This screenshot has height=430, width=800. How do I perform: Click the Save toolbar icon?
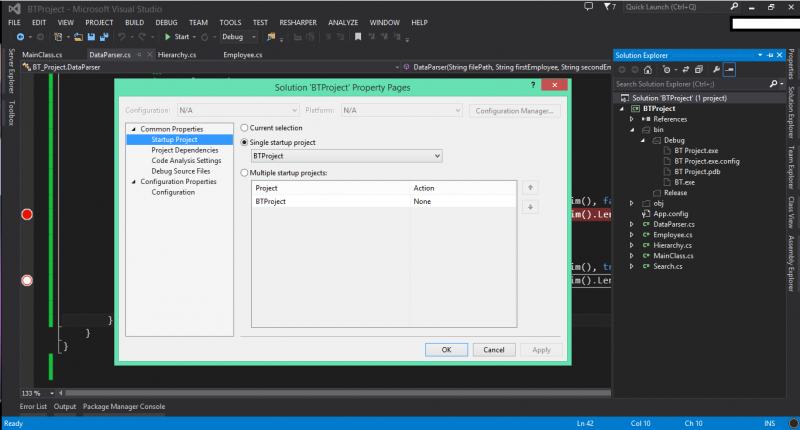point(91,37)
